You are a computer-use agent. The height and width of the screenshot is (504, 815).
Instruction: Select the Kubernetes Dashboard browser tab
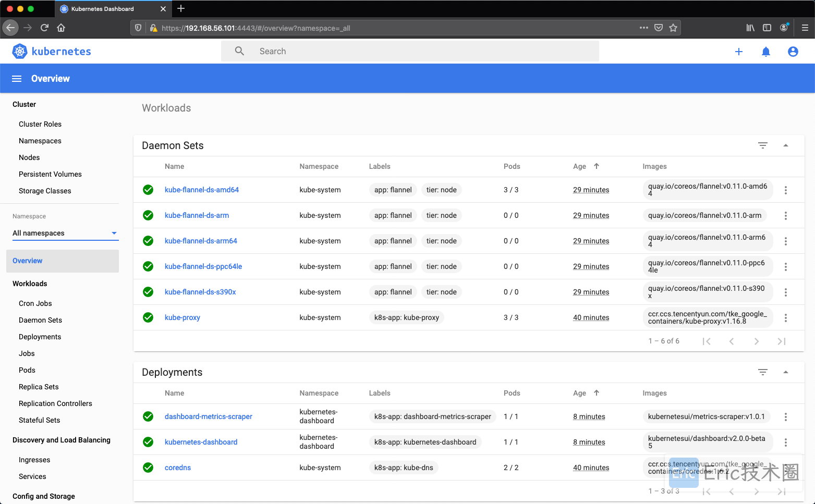(x=112, y=9)
